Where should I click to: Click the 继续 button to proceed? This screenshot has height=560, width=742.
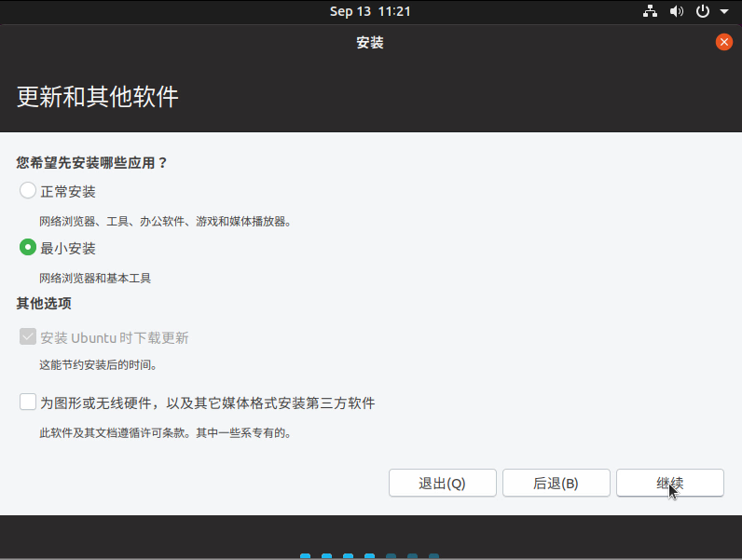click(670, 483)
